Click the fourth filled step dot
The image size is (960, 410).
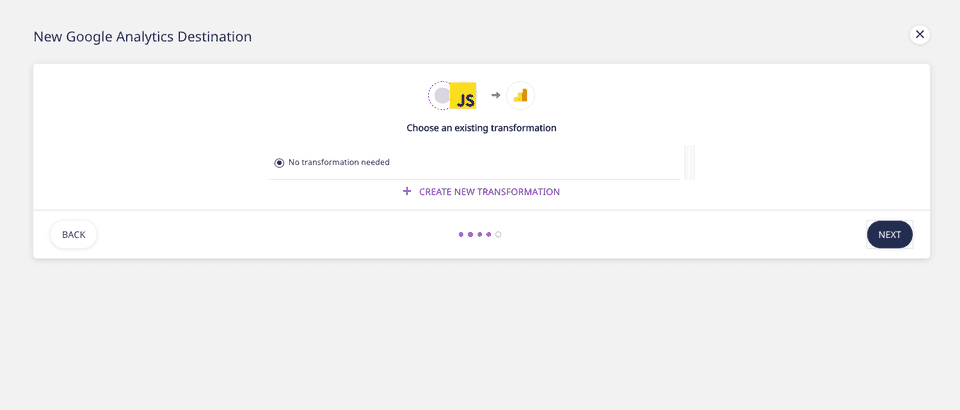click(489, 235)
